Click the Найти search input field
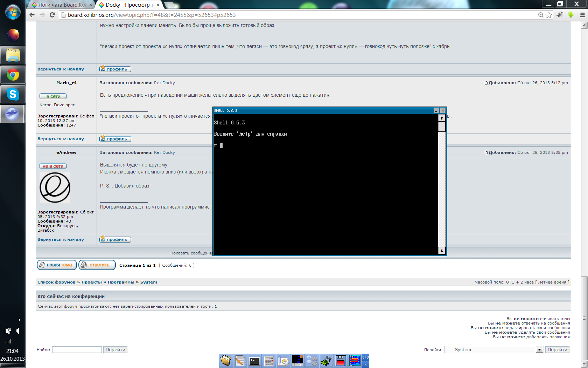The height and width of the screenshot is (368, 588). [x=77, y=349]
